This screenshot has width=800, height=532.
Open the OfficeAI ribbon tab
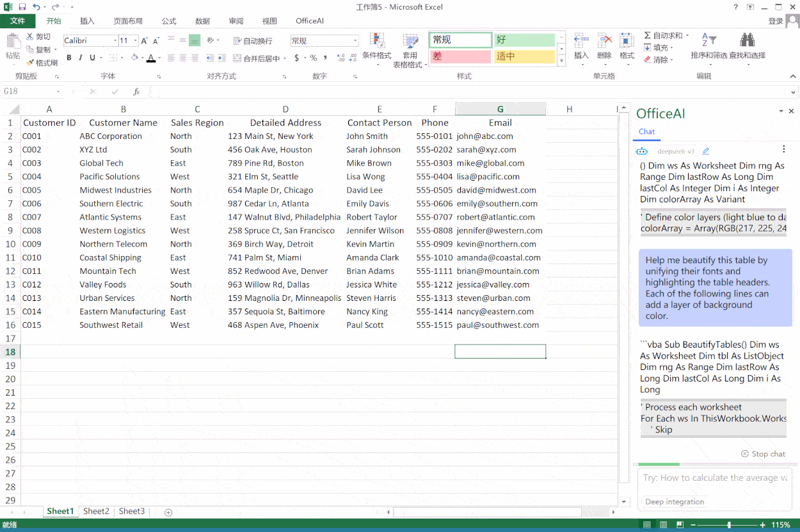(310, 21)
